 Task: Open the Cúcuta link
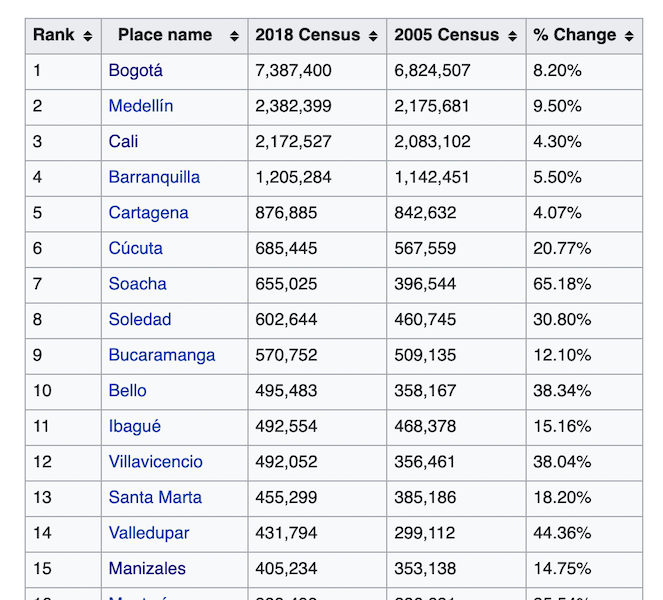click(135, 248)
